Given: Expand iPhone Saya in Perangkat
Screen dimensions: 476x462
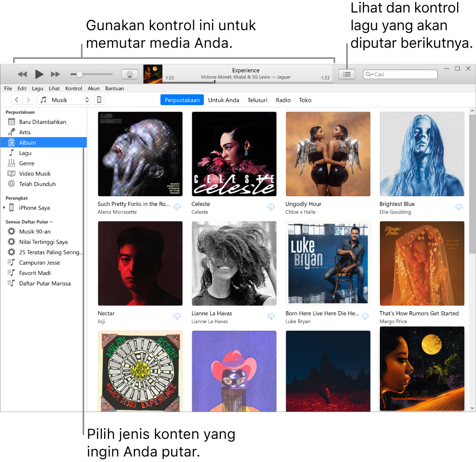Looking at the screenshot, I should coord(5,207).
